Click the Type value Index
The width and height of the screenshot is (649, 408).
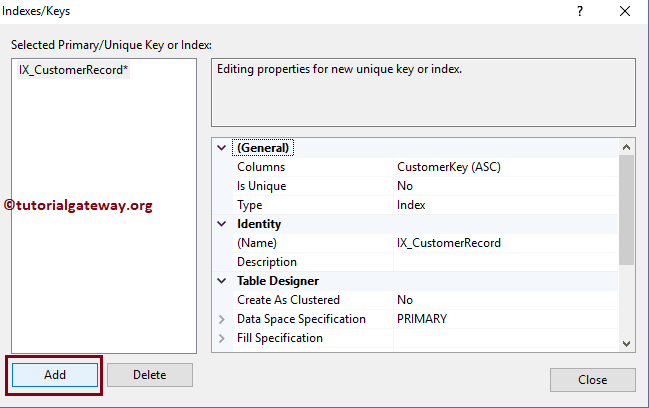coord(411,205)
